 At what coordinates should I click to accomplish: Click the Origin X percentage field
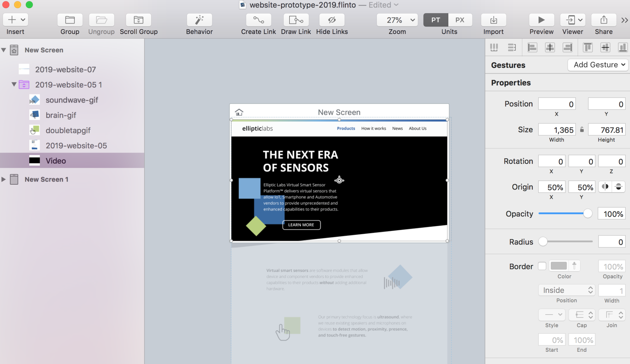552,187
